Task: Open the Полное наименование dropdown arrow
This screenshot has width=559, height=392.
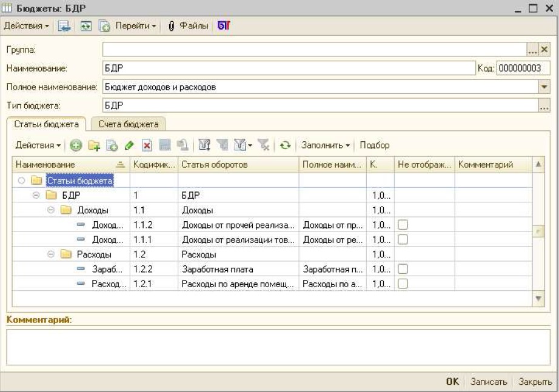Action: click(x=544, y=87)
